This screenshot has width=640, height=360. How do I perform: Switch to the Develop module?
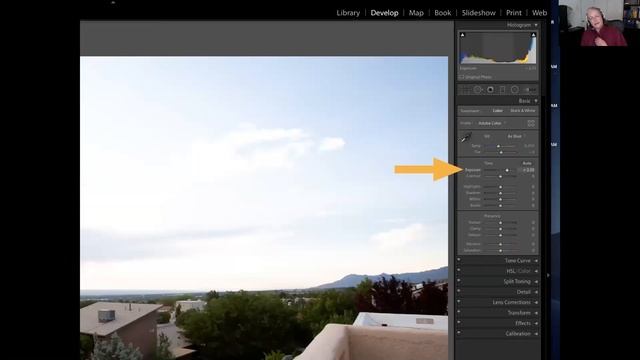click(x=384, y=13)
